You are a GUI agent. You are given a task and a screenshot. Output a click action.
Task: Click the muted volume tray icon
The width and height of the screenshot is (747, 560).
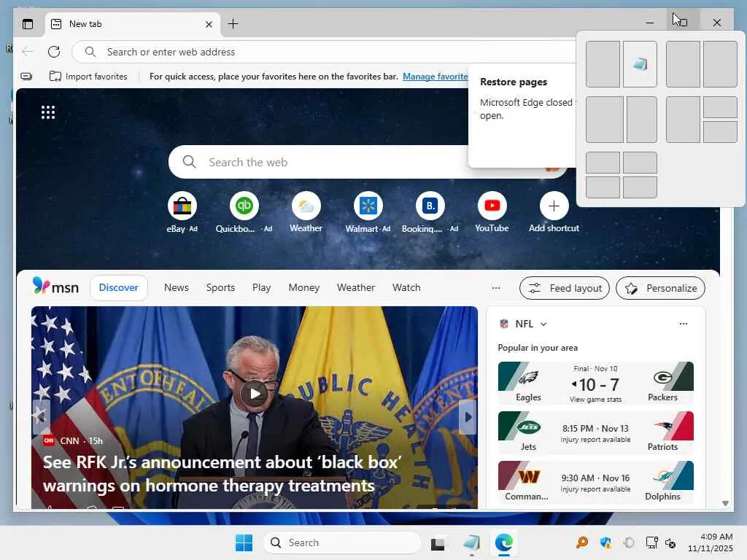(x=670, y=542)
